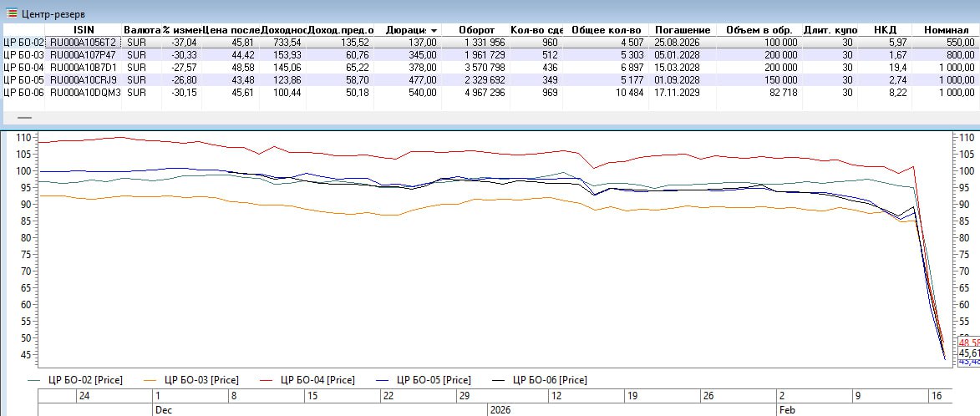The image size is (980, 416).
Task: Select the ЦР БО-03 row ISIN cell
Action: coord(84,55)
